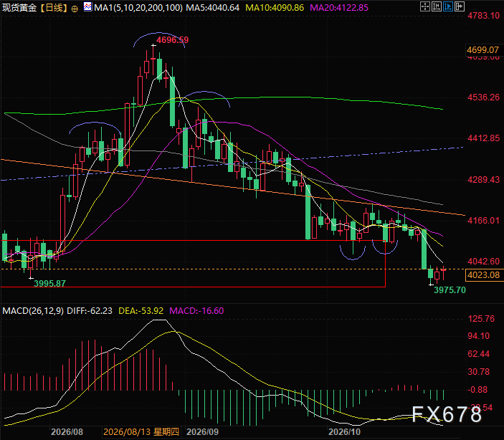
Task: Select the 现货黄金 instrument title
Action: click(19, 8)
